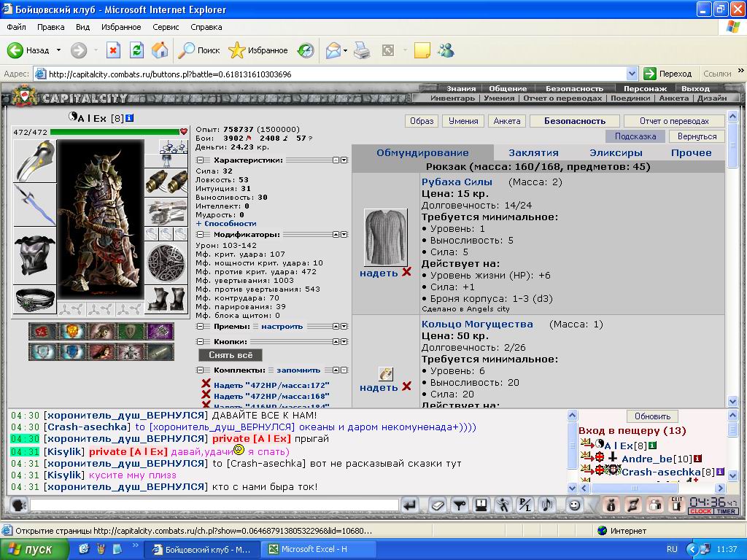
Task: Collapse the Характеристики section
Action: coord(201,160)
